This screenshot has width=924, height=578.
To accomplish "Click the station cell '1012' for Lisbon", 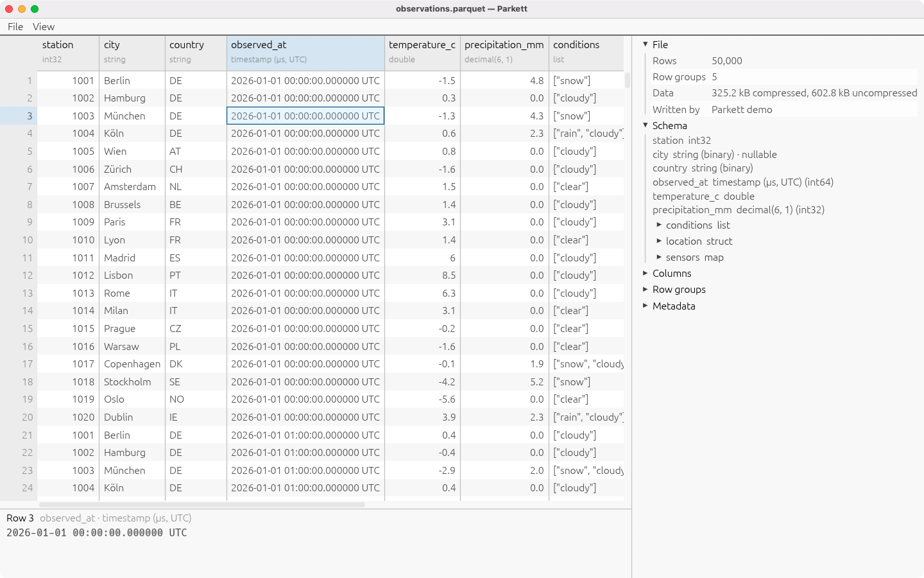I will (68, 275).
